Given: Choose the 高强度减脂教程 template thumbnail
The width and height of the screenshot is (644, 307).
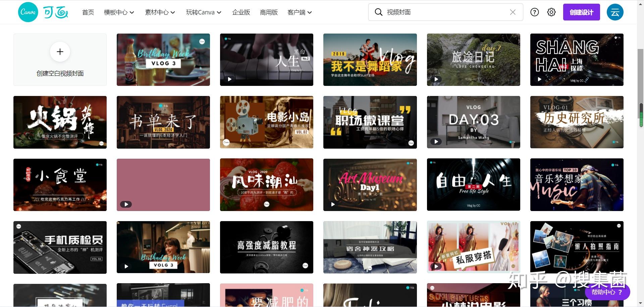Looking at the screenshot, I should pyautogui.click(x=267, y=247).
